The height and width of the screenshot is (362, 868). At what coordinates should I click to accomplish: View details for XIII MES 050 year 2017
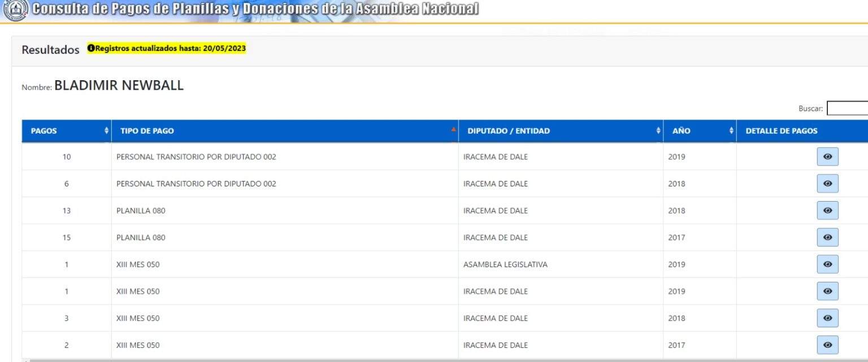[x=827, y=345]
